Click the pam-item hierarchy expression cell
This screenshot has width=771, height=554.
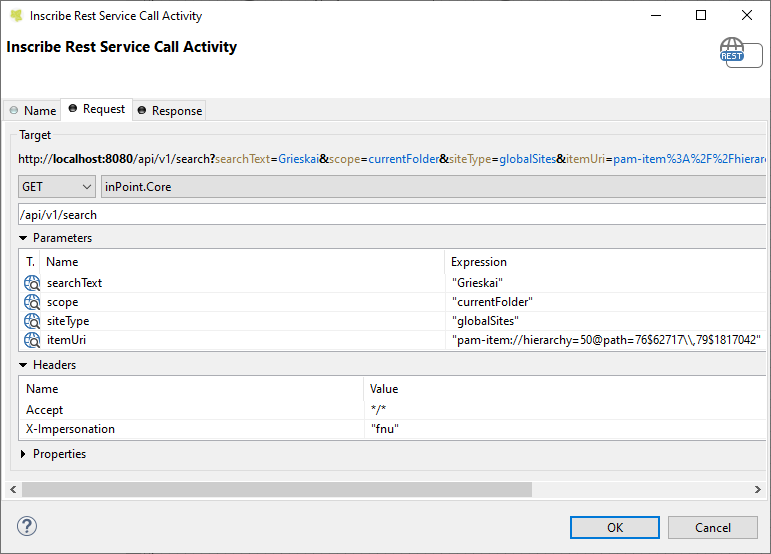tap(606, 340)
